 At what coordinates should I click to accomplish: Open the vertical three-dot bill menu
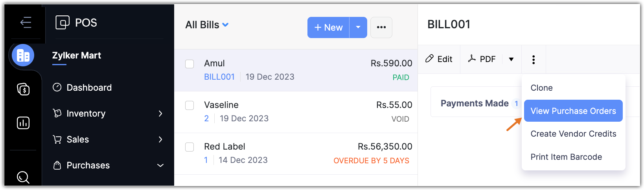pyautogui.click(x=533, y=59)
